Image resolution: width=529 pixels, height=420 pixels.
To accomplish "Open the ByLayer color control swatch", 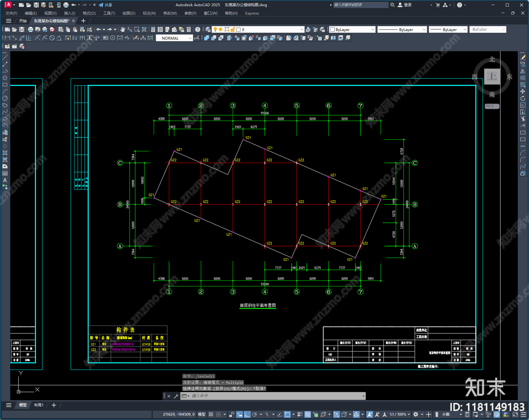I will tap(352, 29).
